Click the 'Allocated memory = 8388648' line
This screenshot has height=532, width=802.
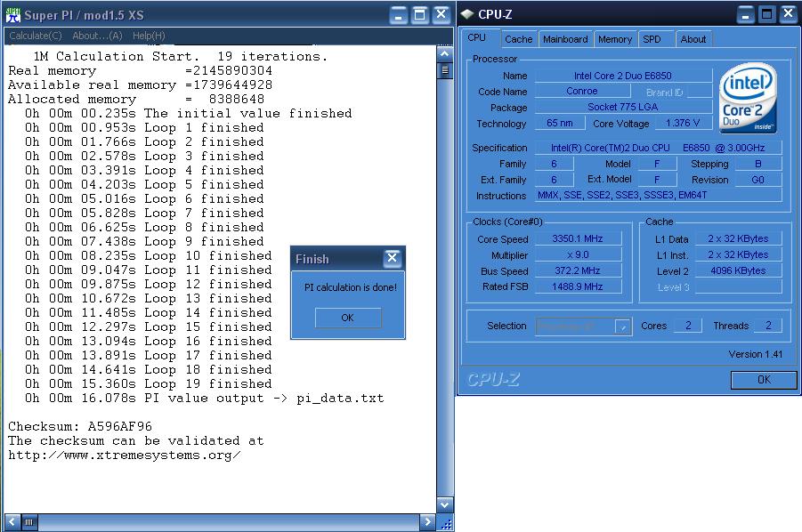click(136, 99)
